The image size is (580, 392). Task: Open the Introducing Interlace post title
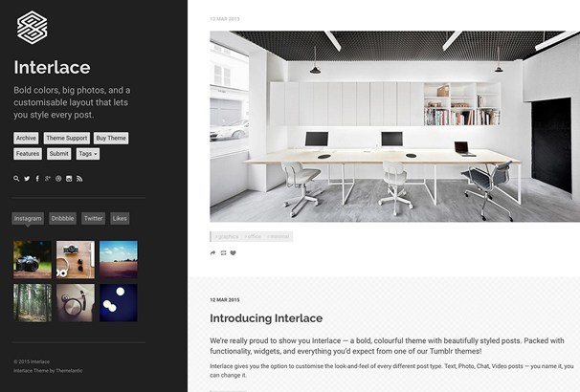[266, 318]
